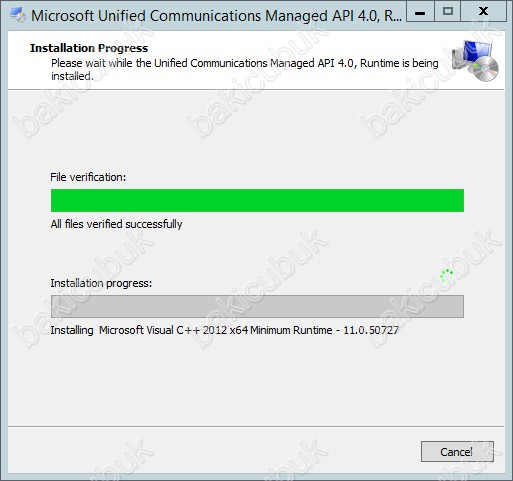This screenshot has width=513, height=481.
Task: Click the computer and disc setup graphic
Action: (x=475, y=61)
